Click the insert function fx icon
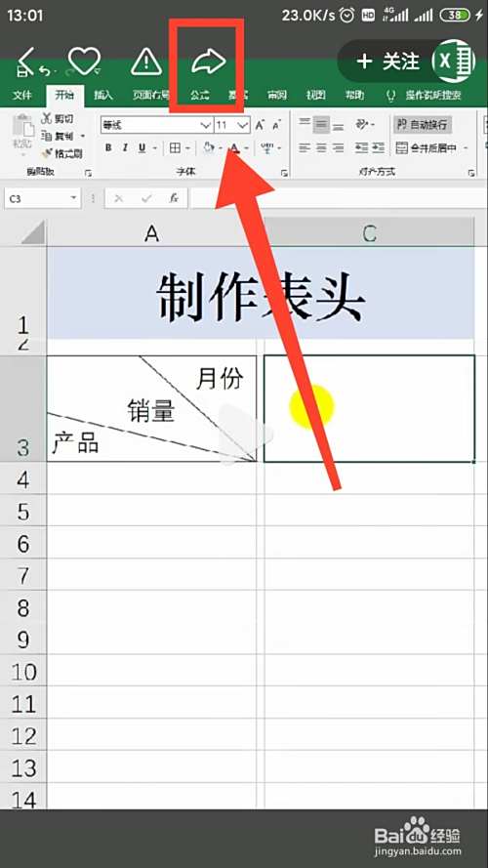The image size is (488, 868). click(174, 198)
